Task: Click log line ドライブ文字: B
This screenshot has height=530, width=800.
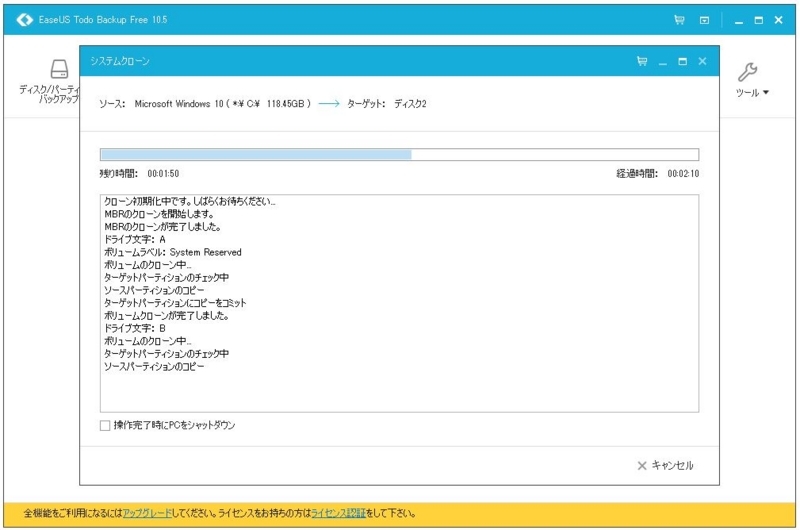Action: [x=135, y=328]
